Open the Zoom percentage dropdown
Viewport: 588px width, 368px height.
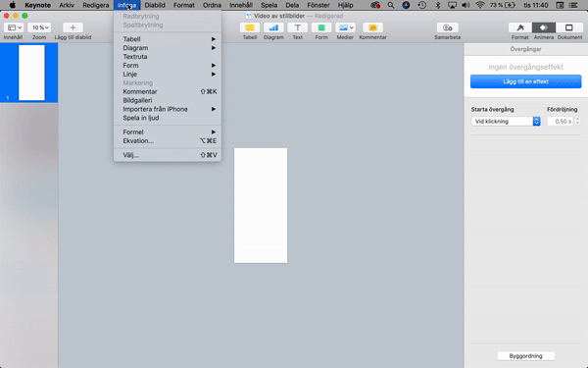[x=39, y=27]
